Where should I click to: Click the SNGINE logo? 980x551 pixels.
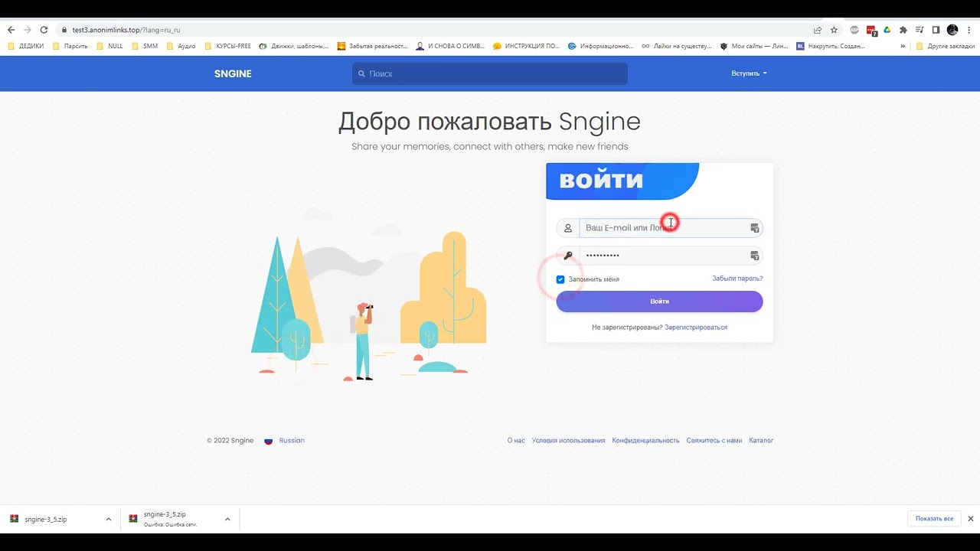[x=233, y=73]
